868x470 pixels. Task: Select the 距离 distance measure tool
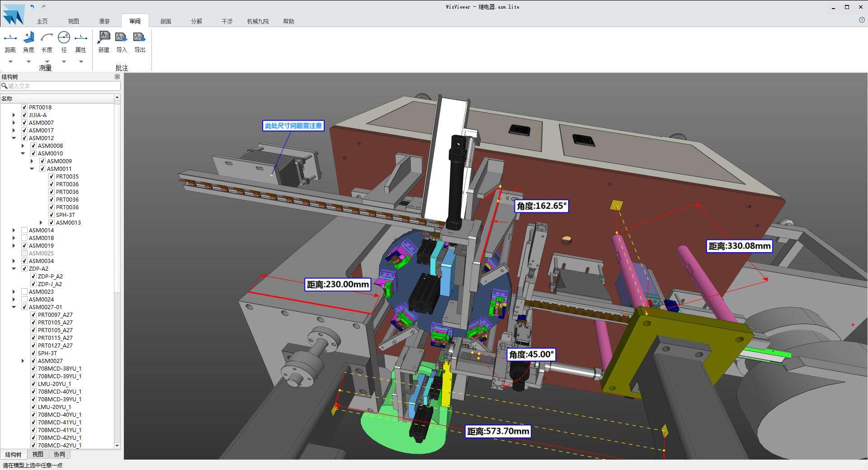(x=10, y=42)
